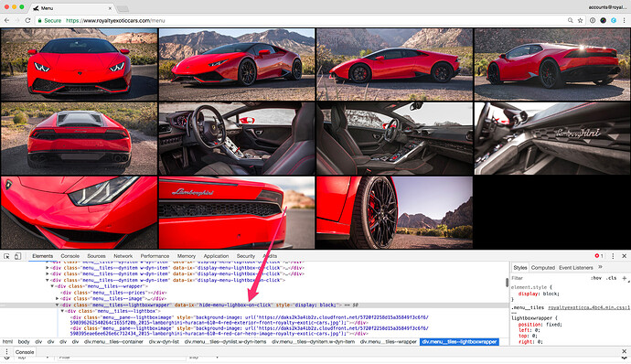The height and width of the screenshot is (364, 631).
Task: Activate the inspect element picker
Action: coord(6,256)
